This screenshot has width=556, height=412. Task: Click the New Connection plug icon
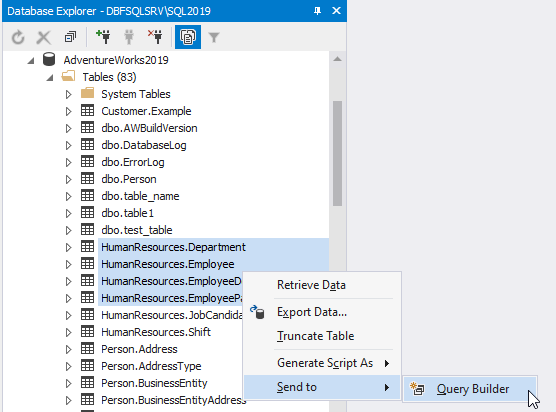click(103, 37)
